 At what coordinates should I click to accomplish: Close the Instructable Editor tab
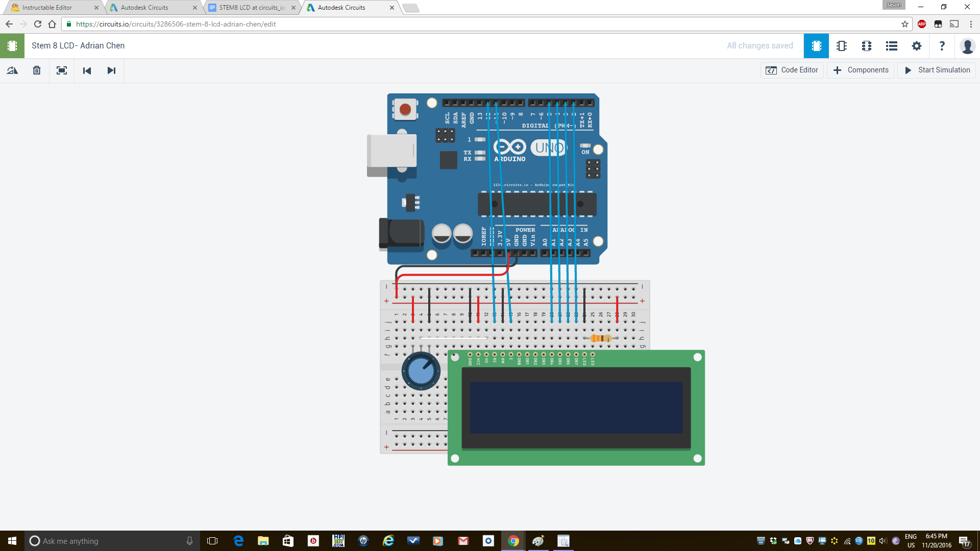(x=96, y=8)
